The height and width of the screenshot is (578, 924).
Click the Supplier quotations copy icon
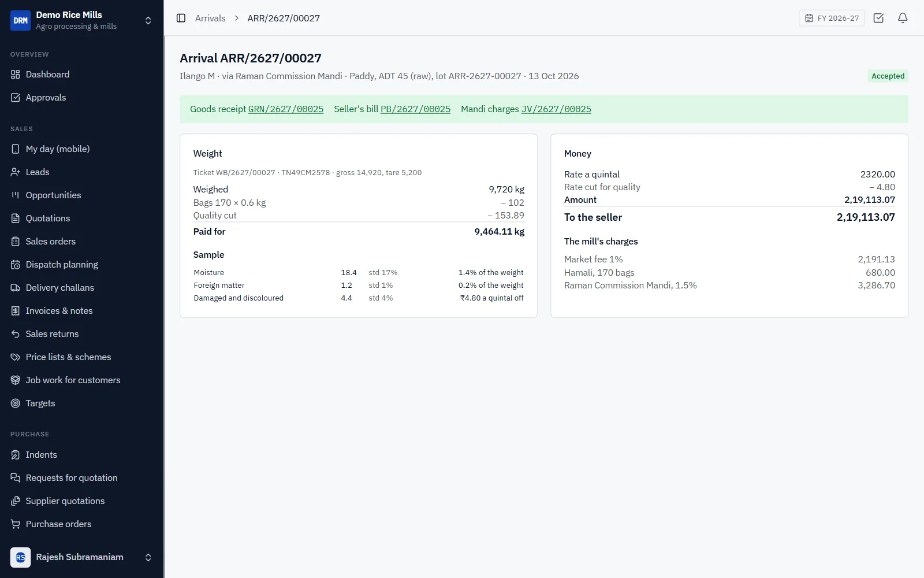(16, 501)
